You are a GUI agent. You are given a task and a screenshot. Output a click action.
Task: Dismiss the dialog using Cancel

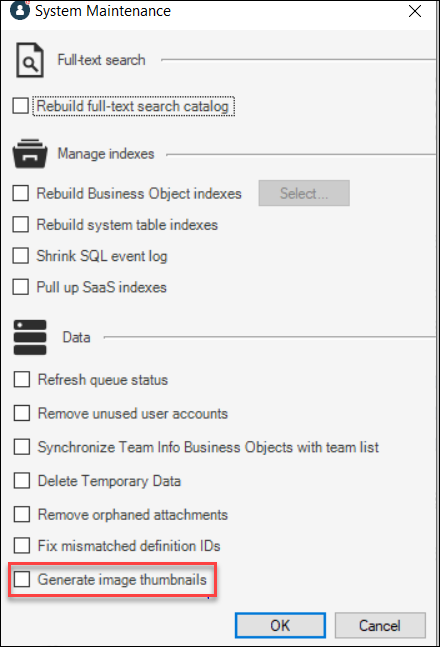pyautogui.click(x=380, y=626)
